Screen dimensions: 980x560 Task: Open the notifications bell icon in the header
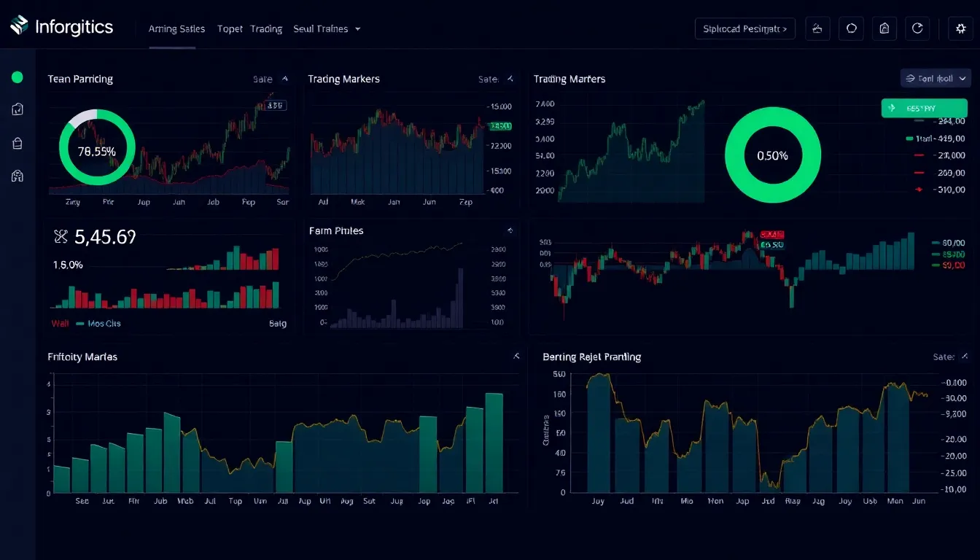coord(817,28)
